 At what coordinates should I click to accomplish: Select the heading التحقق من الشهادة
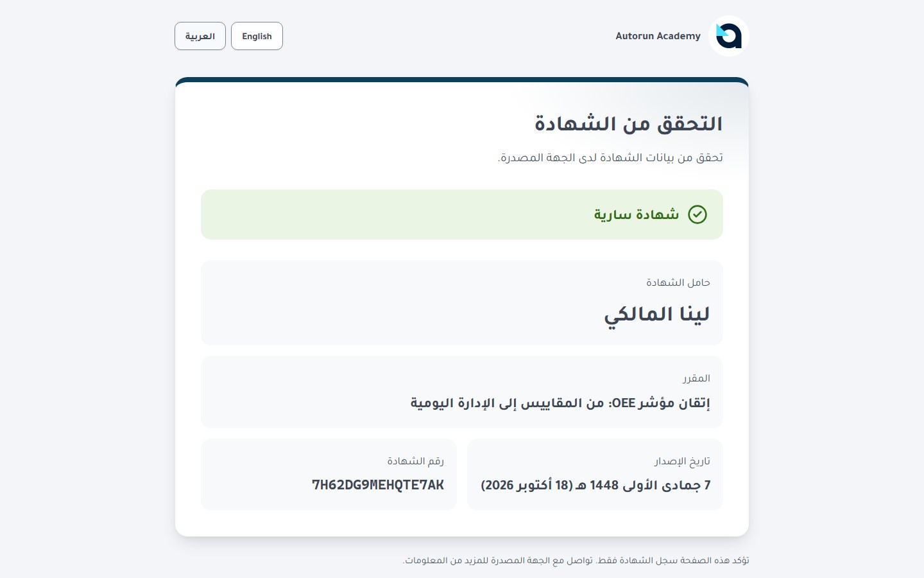click(x=629, y=123)
